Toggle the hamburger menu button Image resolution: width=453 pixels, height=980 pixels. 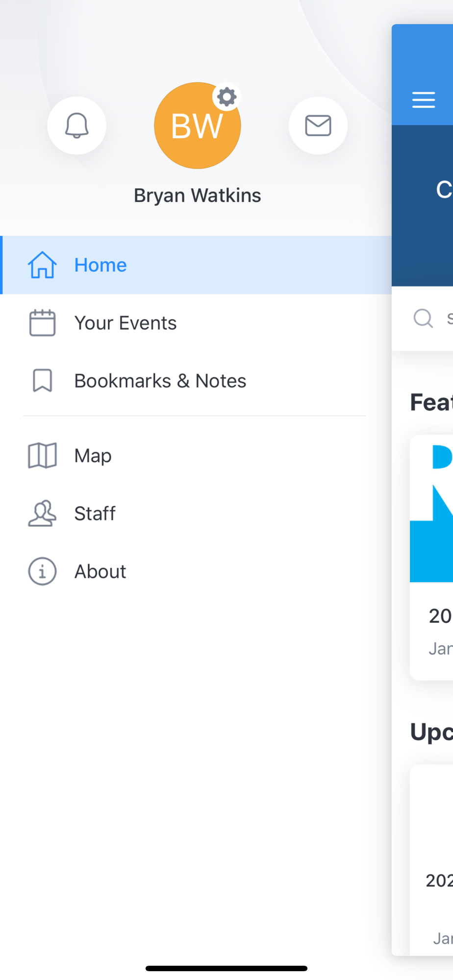point(424,100)
